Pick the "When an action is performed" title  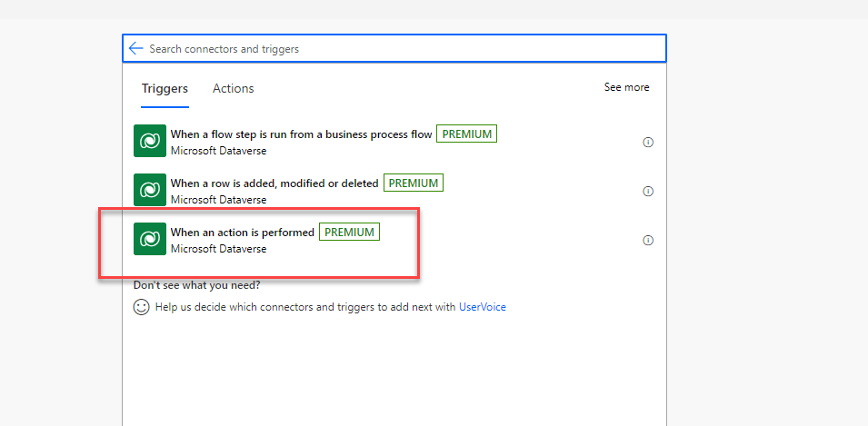[x=243, y=233]
